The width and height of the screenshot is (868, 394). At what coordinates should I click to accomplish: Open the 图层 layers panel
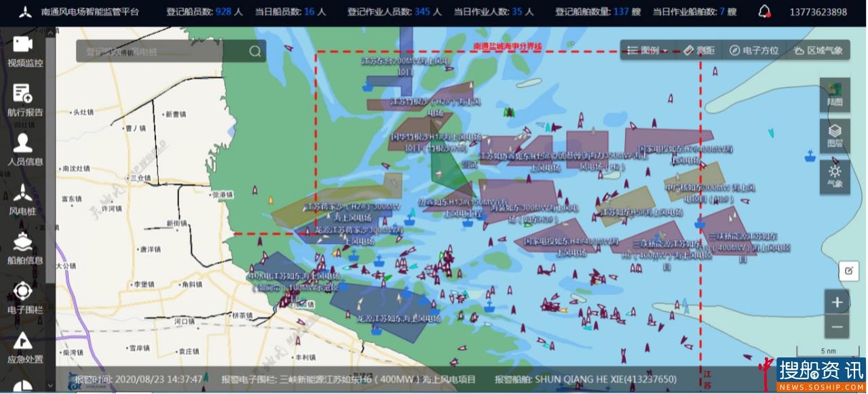[835, 136]
